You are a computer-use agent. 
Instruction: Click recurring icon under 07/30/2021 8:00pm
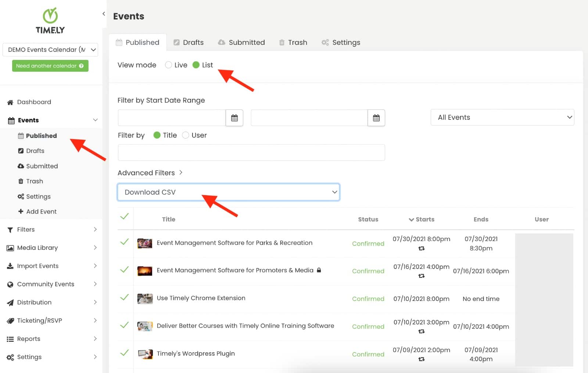[x=421, y=249]
